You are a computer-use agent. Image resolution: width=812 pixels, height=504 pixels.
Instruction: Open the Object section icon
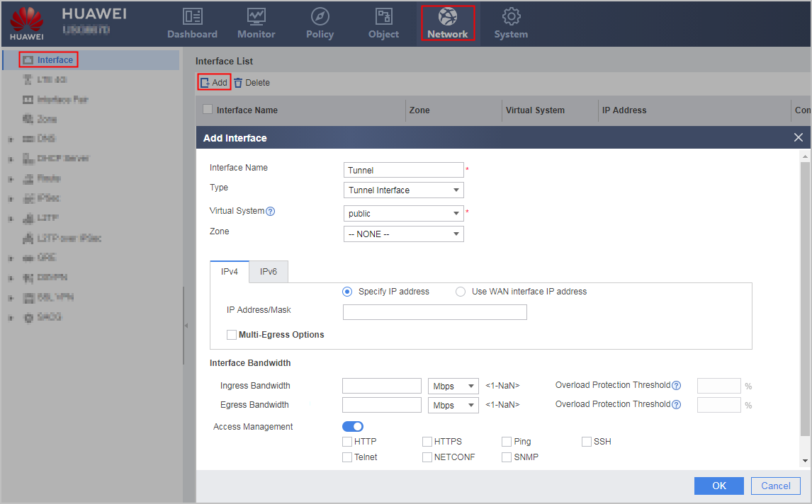[x=384, y=16]
